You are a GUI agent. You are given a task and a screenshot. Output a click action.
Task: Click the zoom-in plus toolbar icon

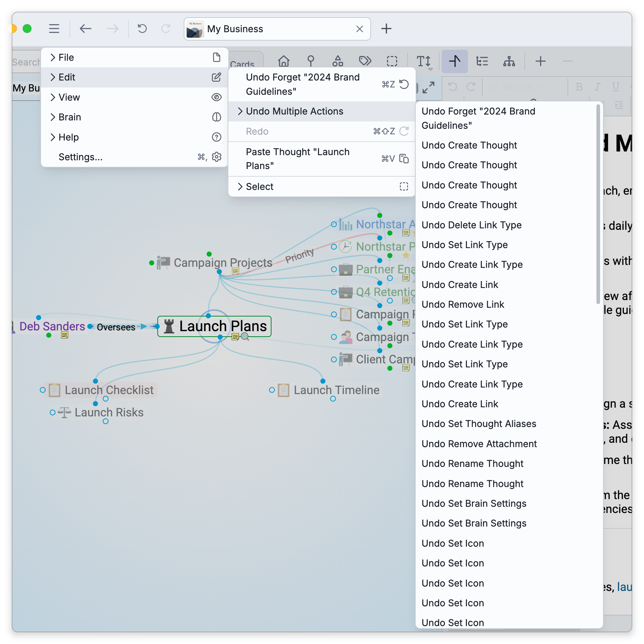click(540, 61)
